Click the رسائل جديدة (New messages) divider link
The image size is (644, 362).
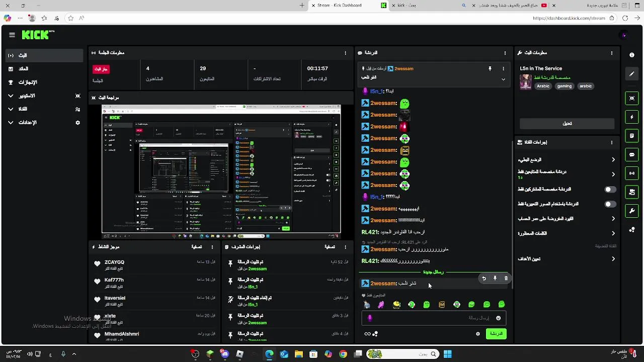[x=433, y=272]
